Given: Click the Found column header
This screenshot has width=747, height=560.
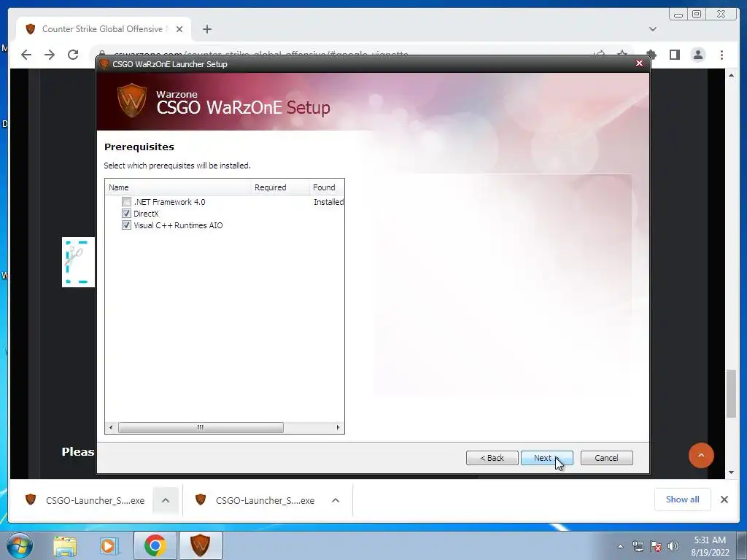Looking at the screenshot, I should coord(326,187).
